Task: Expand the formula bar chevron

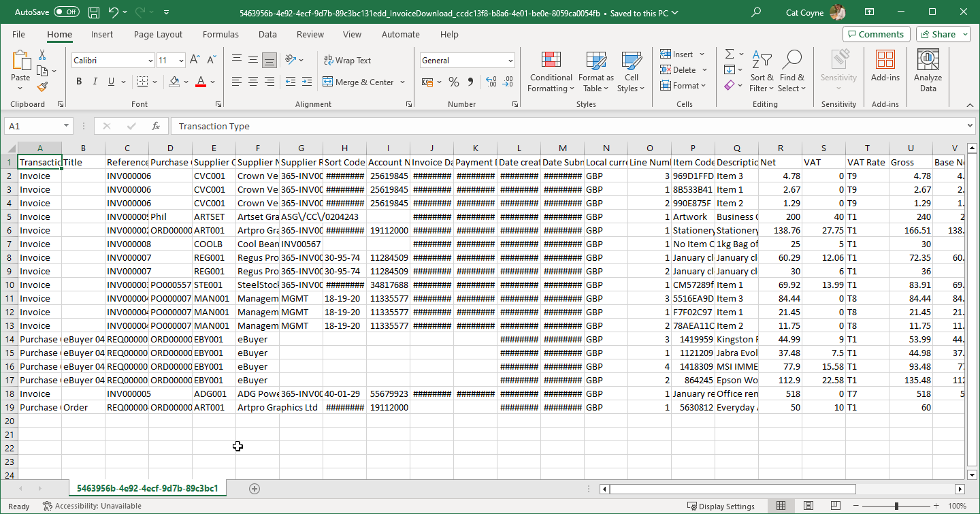Action: click(970, 126)
